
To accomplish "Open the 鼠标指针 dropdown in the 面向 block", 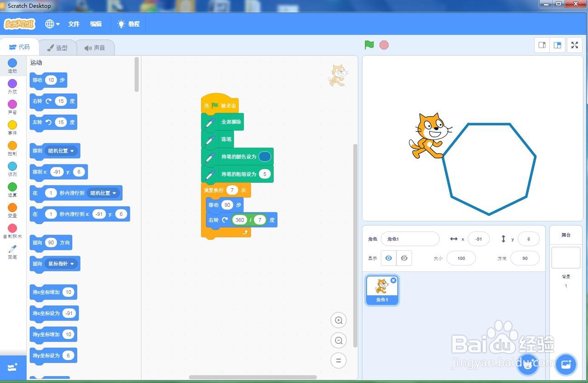I will click(x=61, y=264).
